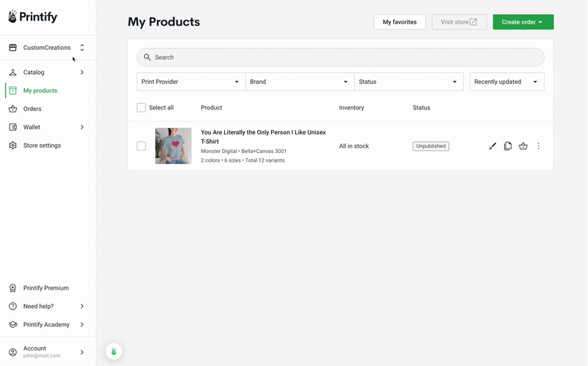Click the green Printify chat bubble icon

(x=114, y=351)
